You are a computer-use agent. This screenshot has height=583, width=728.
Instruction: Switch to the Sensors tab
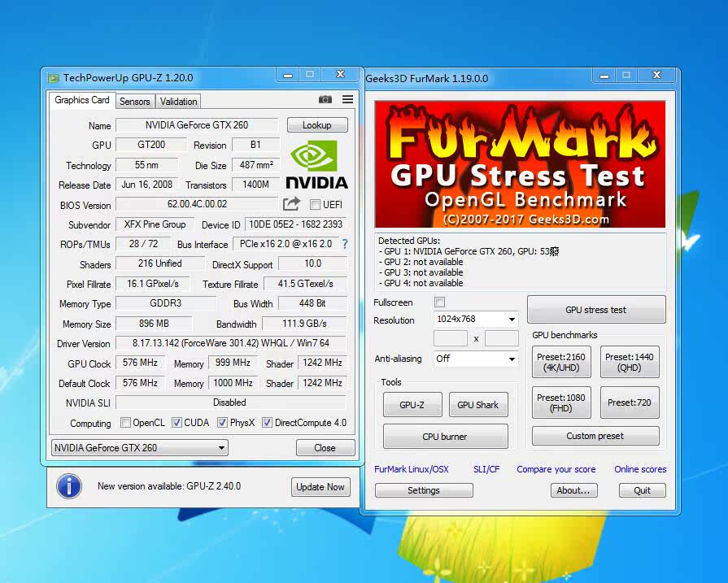pos(135,102)
